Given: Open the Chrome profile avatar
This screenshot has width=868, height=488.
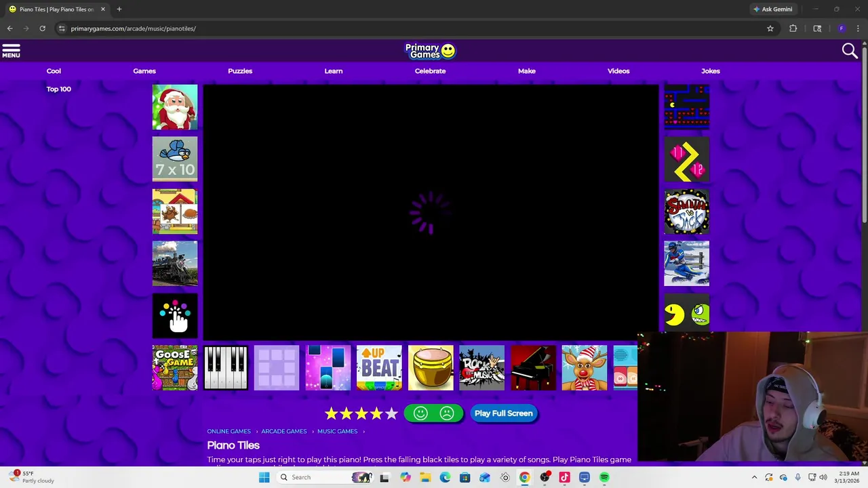Looking at the screenshot, I should pyautogui.click(x=842, y=28).
